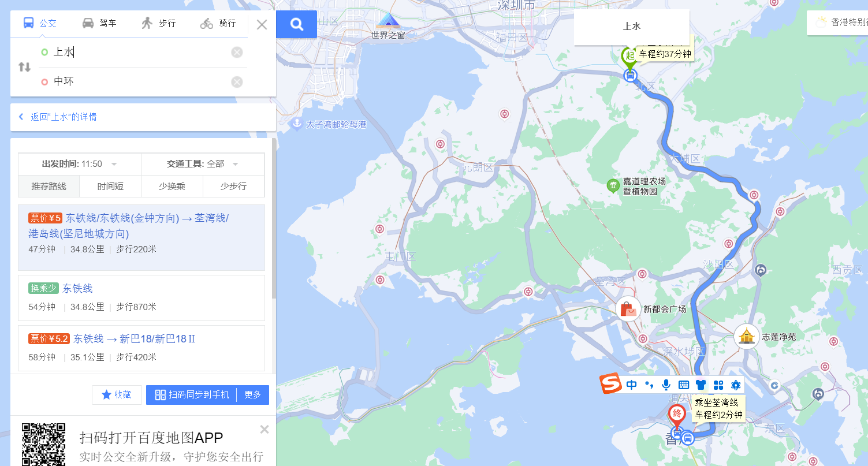Expand the 交通工具 全部 dropdown
Viewport: 868px width, 466px height.
203,164
